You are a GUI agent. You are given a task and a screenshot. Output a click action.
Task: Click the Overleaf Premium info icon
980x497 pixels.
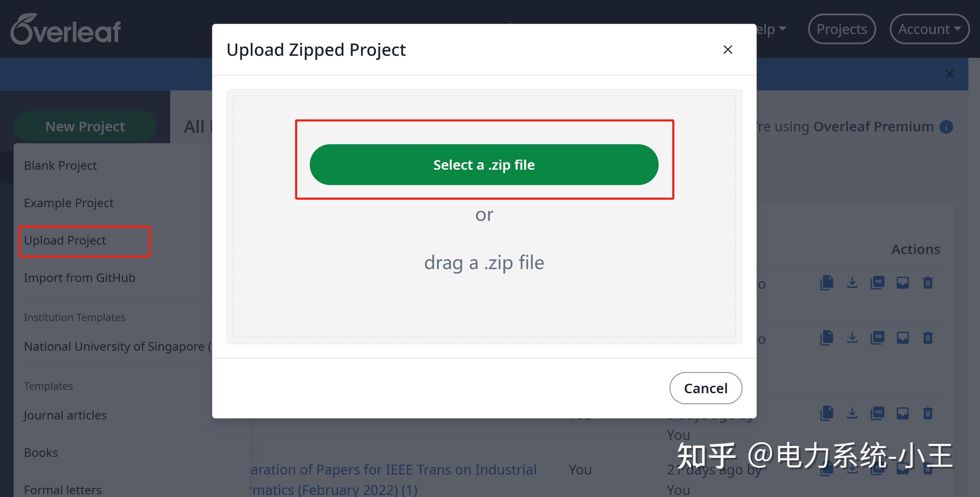click(x=946, y=127)
